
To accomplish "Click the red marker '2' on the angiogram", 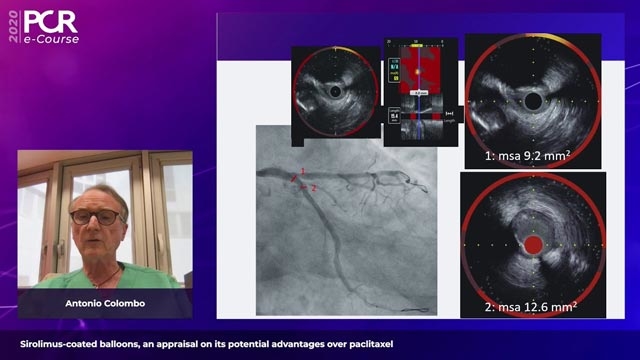I will (x=313, y=188).
